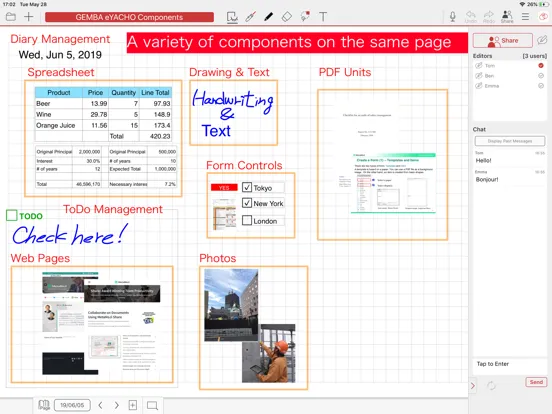This screenshot has height=414, width=552.
Task: Open Share icon in top toolbar
Action: click(x=507, y=17)
